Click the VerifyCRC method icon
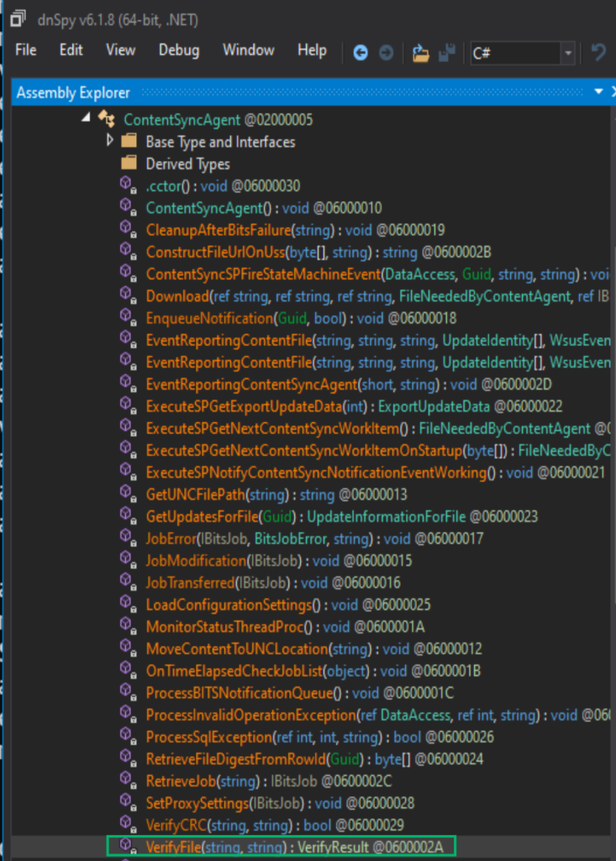Viewport: 616px width, 861px height. 129,824
